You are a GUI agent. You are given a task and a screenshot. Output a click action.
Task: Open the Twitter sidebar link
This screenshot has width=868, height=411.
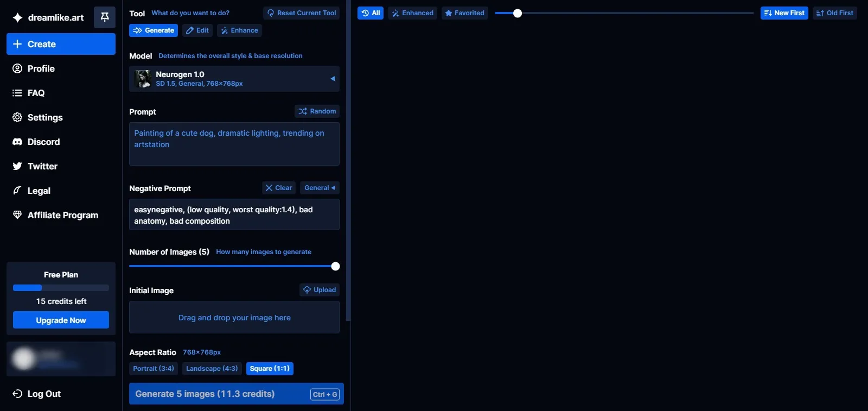click(x=42, y=166)
